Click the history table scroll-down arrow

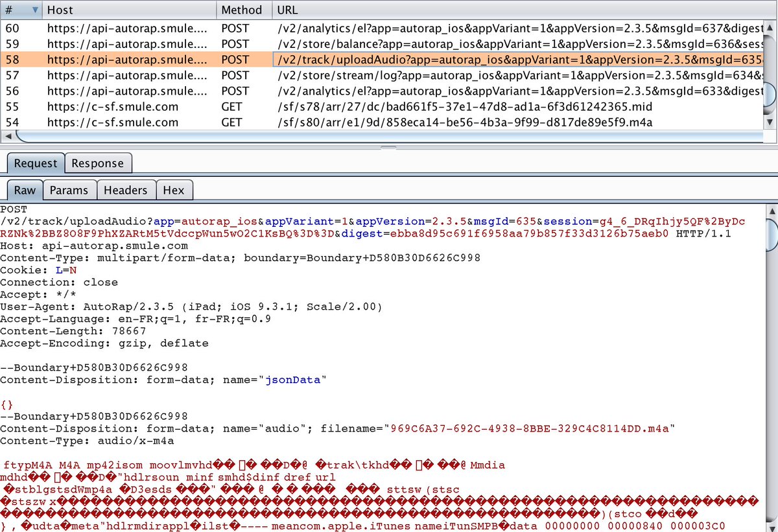(770, 122)
